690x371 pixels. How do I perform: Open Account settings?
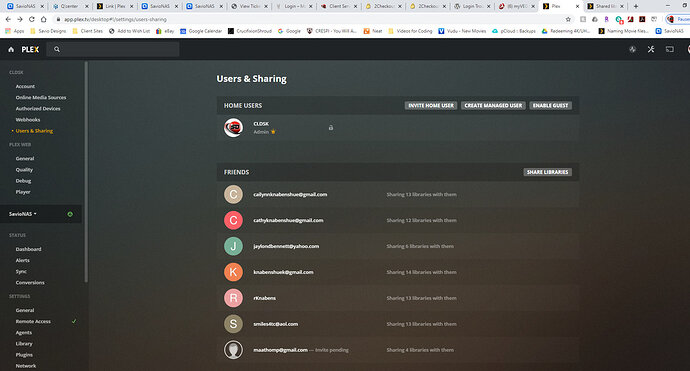25,86
